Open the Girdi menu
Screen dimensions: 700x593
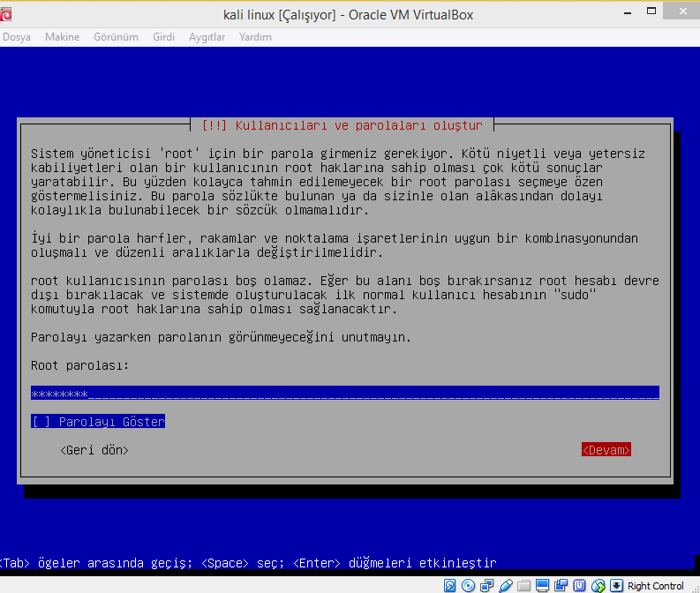163,37
